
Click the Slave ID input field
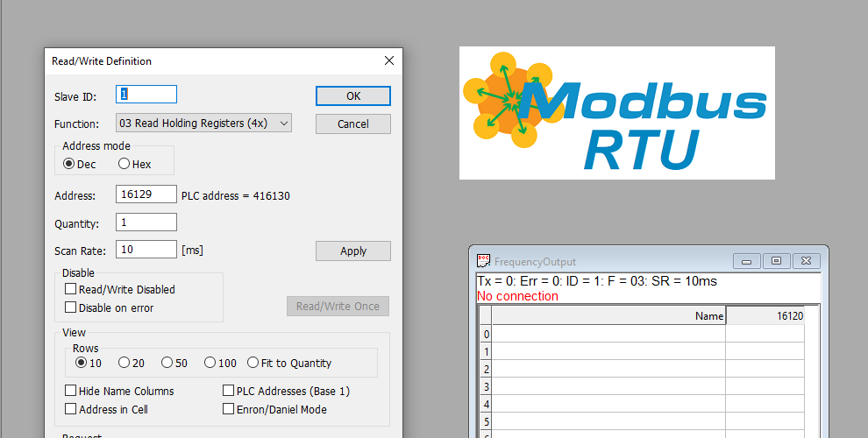[x=146, y=94]
